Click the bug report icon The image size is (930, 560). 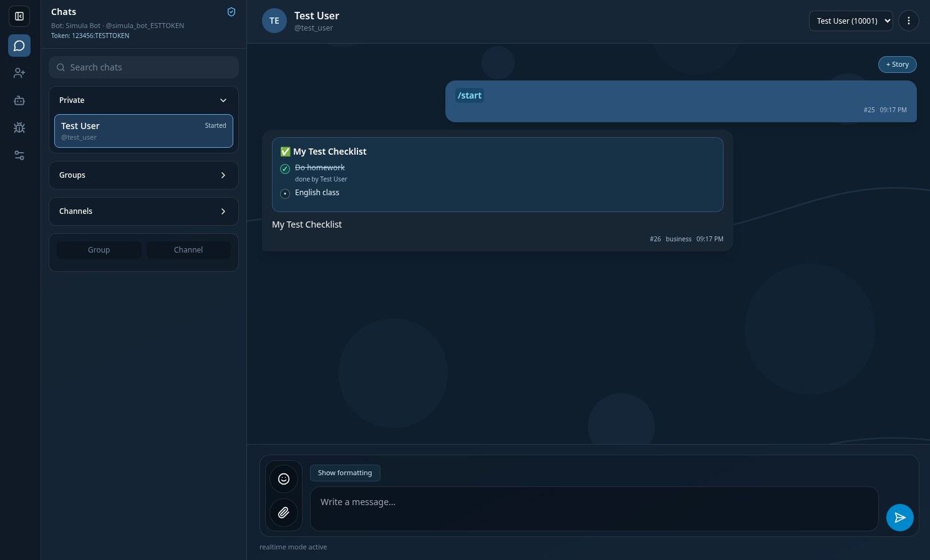[19, 127]
